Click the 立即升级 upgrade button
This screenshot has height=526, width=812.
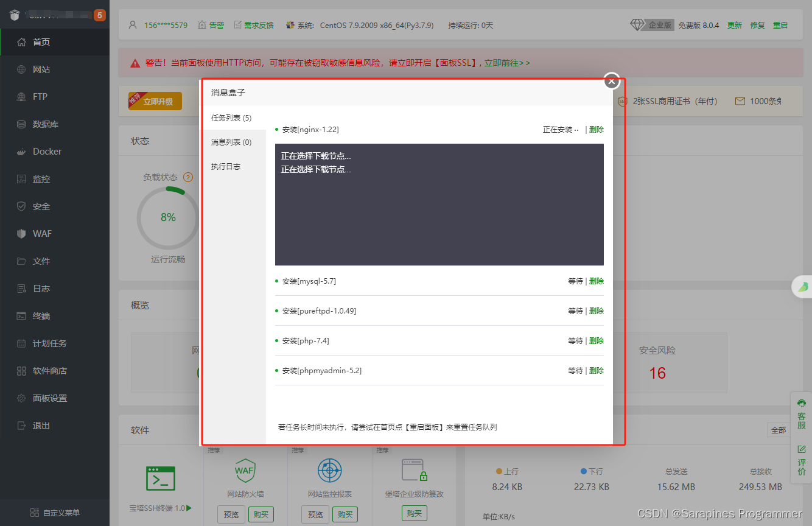point(156,102)
